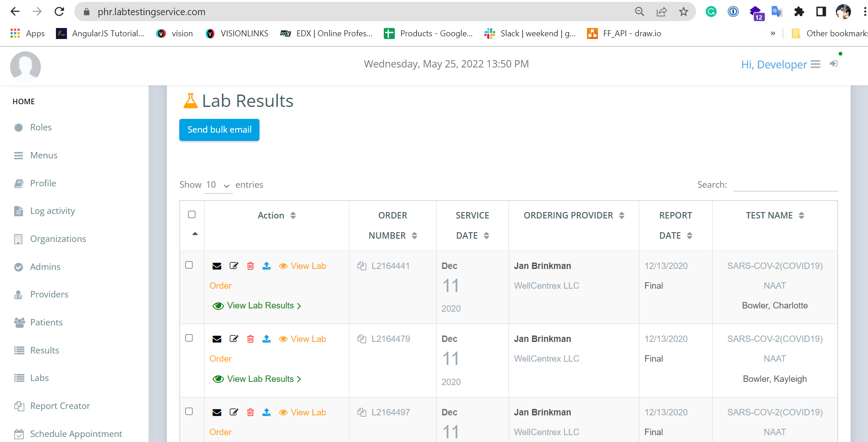Open Log activity in the sidebar
Image resolution: width=868 pixels, height=442 pixels.
coord(52,211)
